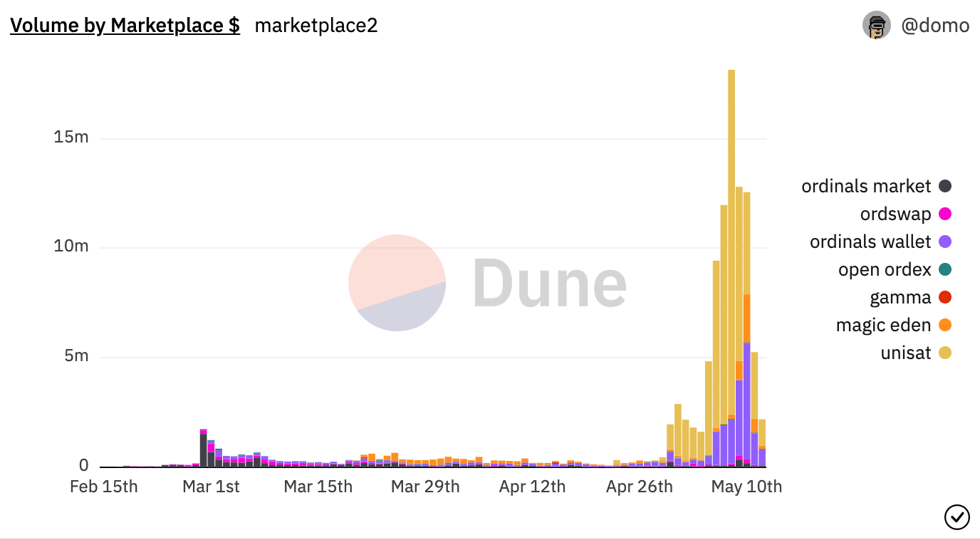Viewport: 980px width, 540px height.
Task: Open the @domo profile link
Action: (x=935, y=26)
